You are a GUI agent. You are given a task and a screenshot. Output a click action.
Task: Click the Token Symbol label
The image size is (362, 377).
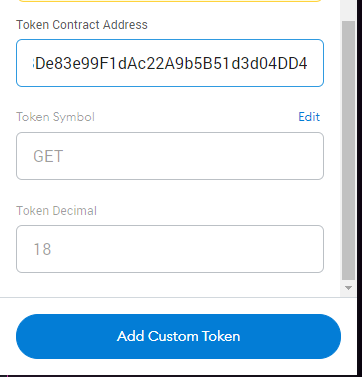pos(56,117)
